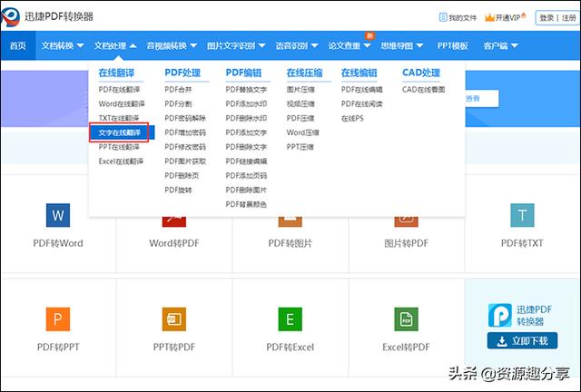Screen dimensions: 581x392
Task: Click the VIP crown icon 开通VIP
Action: [490, 17]
